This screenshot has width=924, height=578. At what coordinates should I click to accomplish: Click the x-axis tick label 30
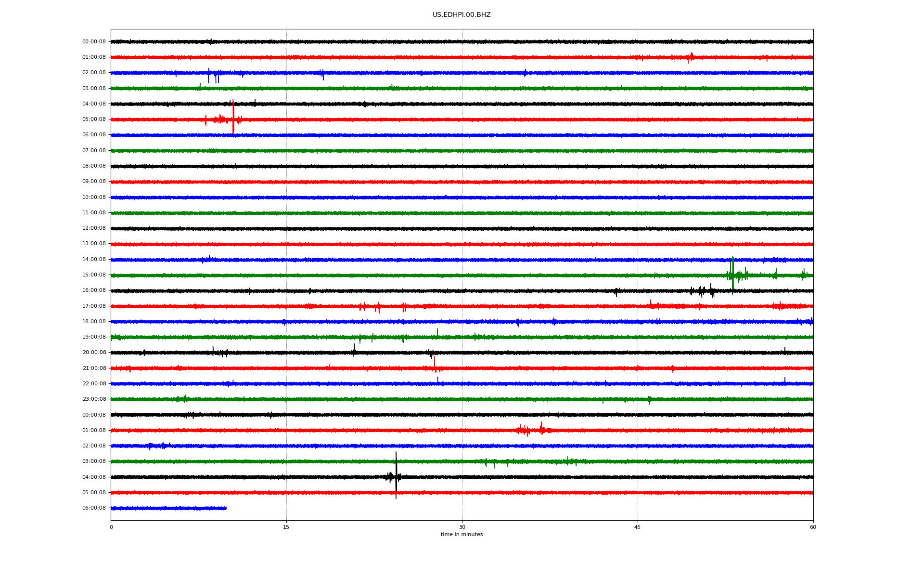point(462,527)
